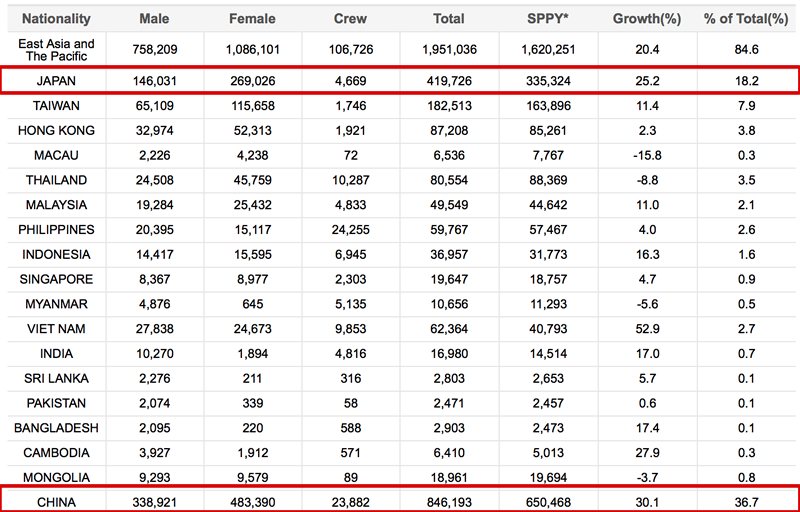800x512 pixels.
Task: Click East Asia SPPY value 1,620,251
Action: click(548, 49)
